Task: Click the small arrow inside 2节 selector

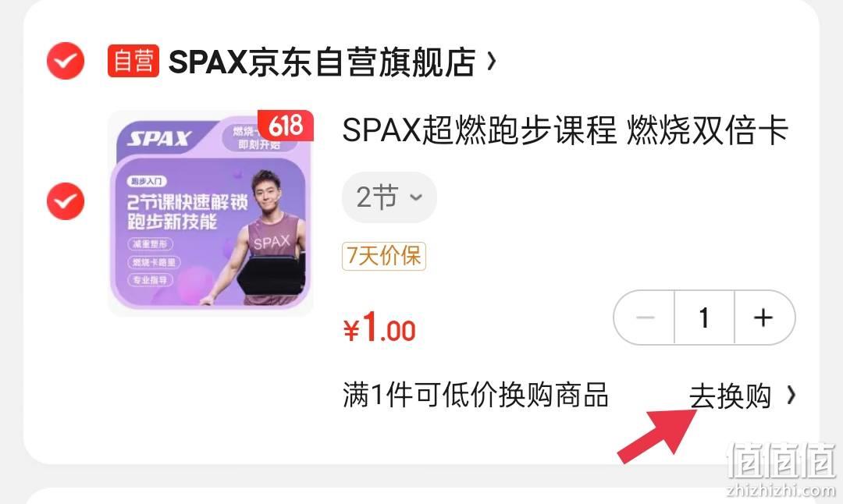Action: [416, 197]
